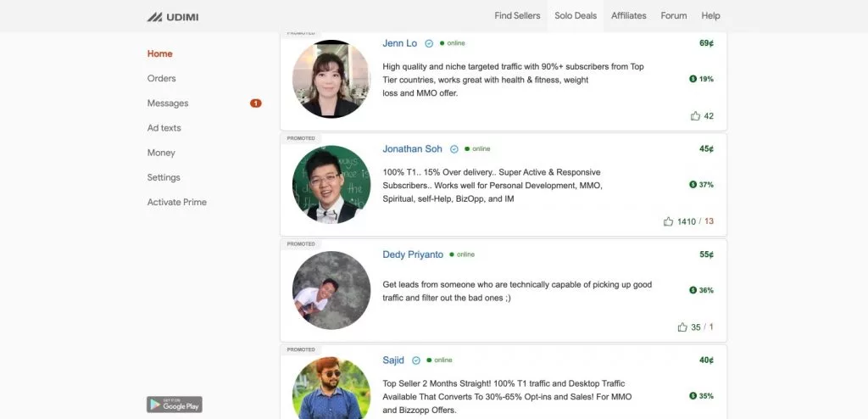
Task: Open Jonathan Soh's profile photo
Action: pyautogui.click(x=331, y=185)
